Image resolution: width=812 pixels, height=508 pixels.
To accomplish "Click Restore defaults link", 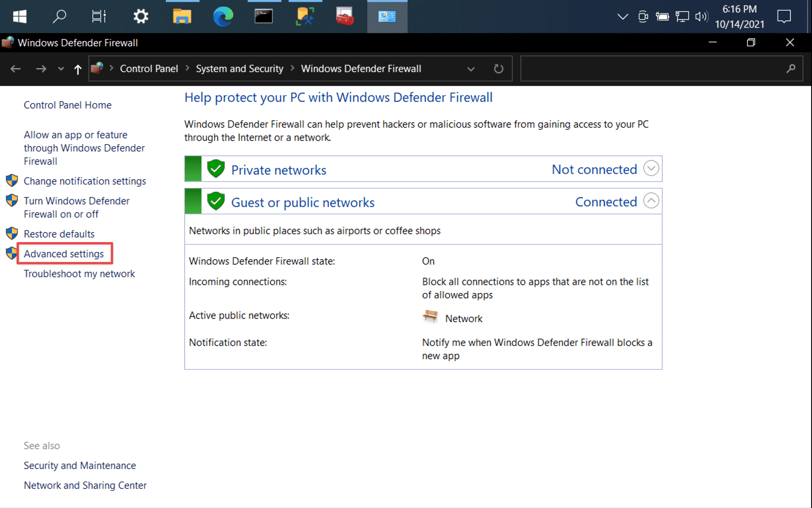I will (x=59, y=234).
